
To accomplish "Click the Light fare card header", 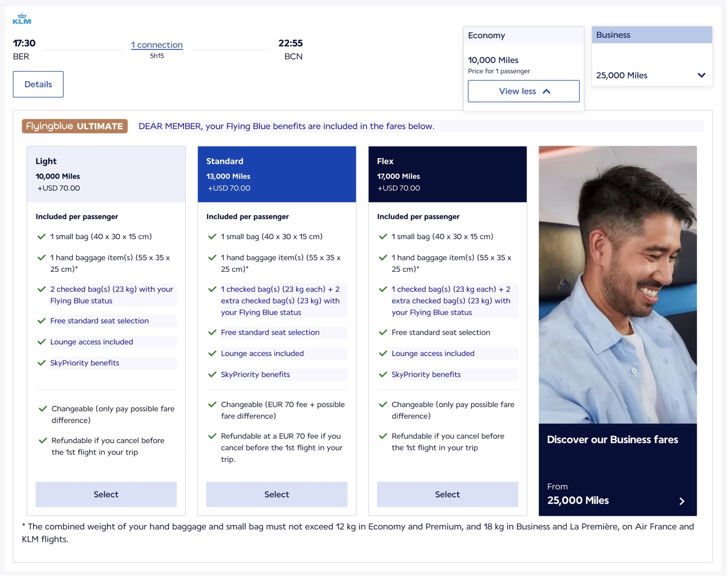I will coord(106,174).
